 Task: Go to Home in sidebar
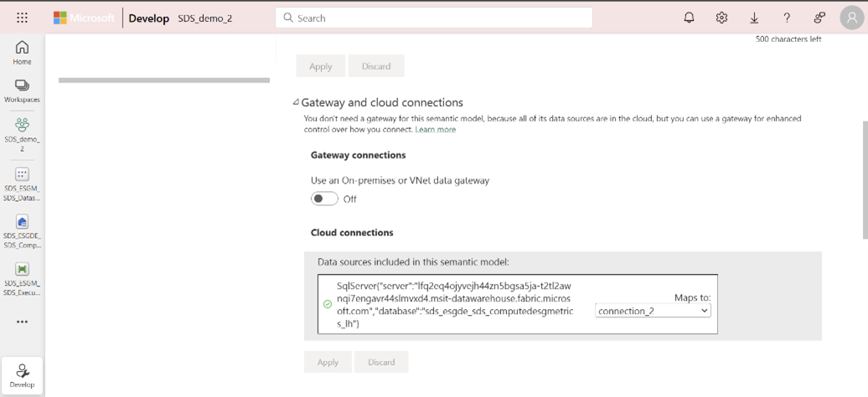22,53
